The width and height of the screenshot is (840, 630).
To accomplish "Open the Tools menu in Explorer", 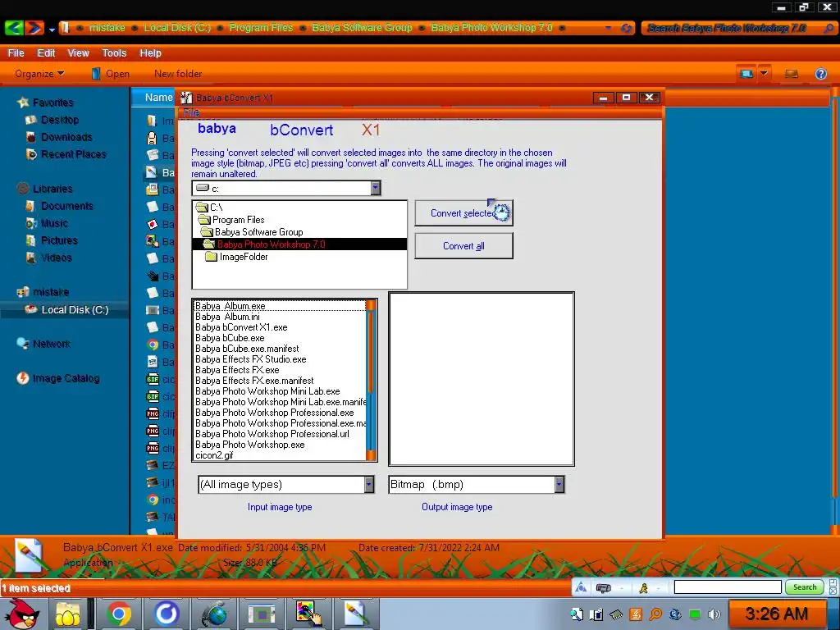I will (x=114, y=53).
